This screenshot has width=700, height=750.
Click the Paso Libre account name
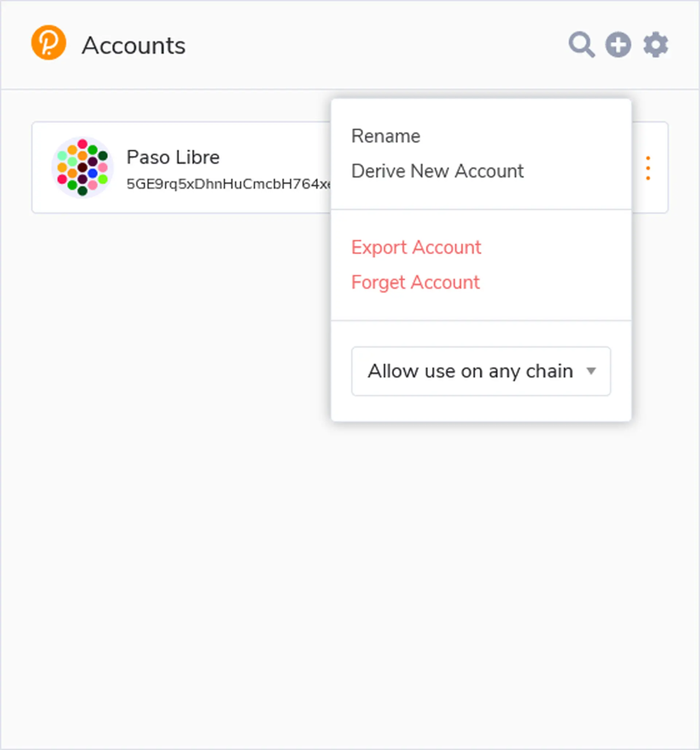[x=173, y=157]
